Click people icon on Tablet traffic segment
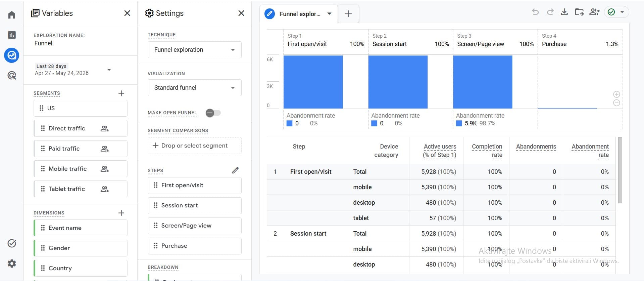This screenshot has width=644, height=281. [x=105, y=189]
